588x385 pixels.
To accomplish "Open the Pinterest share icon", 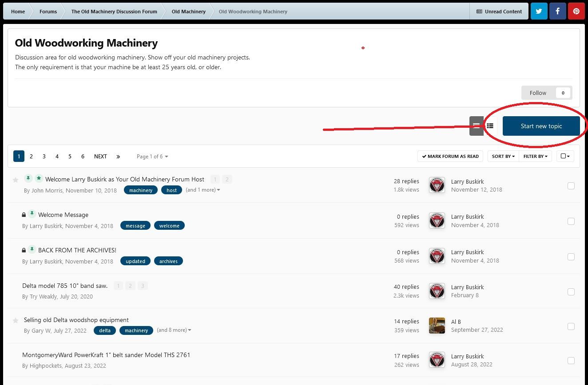I will (x=576, y=12).
